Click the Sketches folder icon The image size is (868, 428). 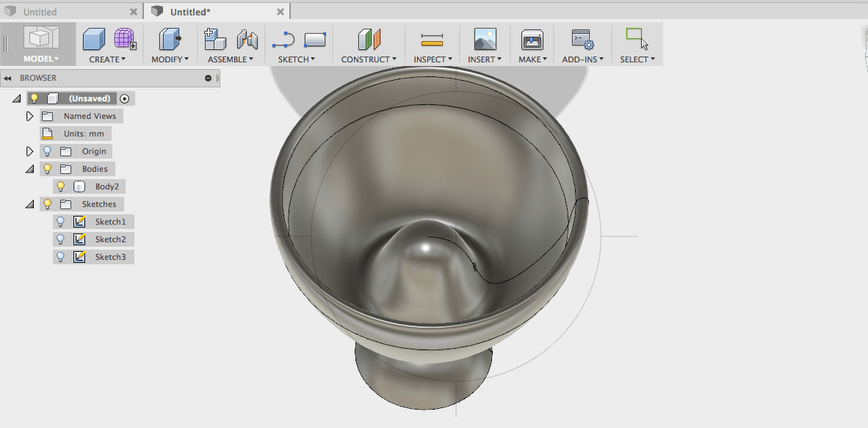pos(66,204)
